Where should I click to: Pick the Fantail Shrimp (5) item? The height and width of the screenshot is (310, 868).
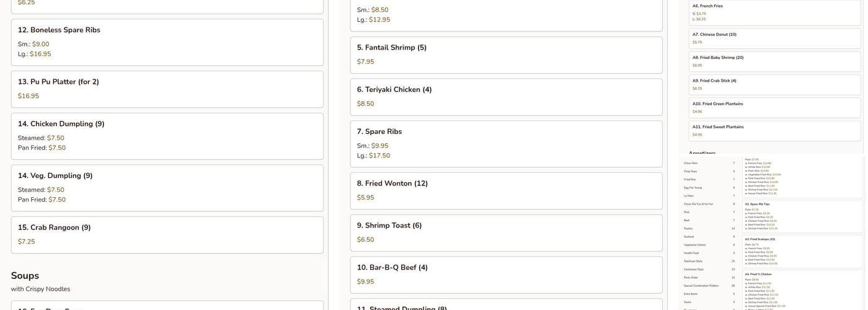click(506, 55)
